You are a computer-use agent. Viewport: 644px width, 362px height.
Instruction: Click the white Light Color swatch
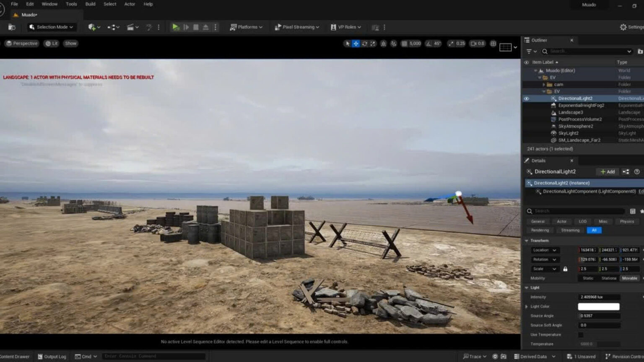[x=598, y=307]
